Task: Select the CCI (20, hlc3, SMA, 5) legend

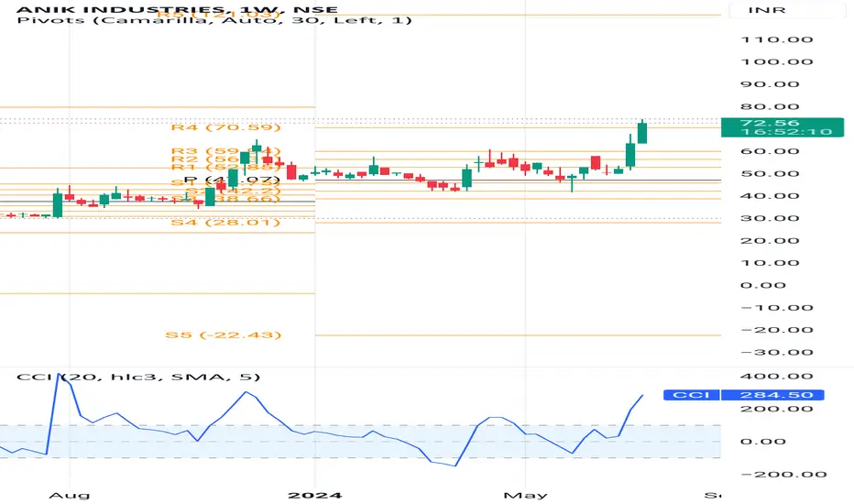Action: 138,377
